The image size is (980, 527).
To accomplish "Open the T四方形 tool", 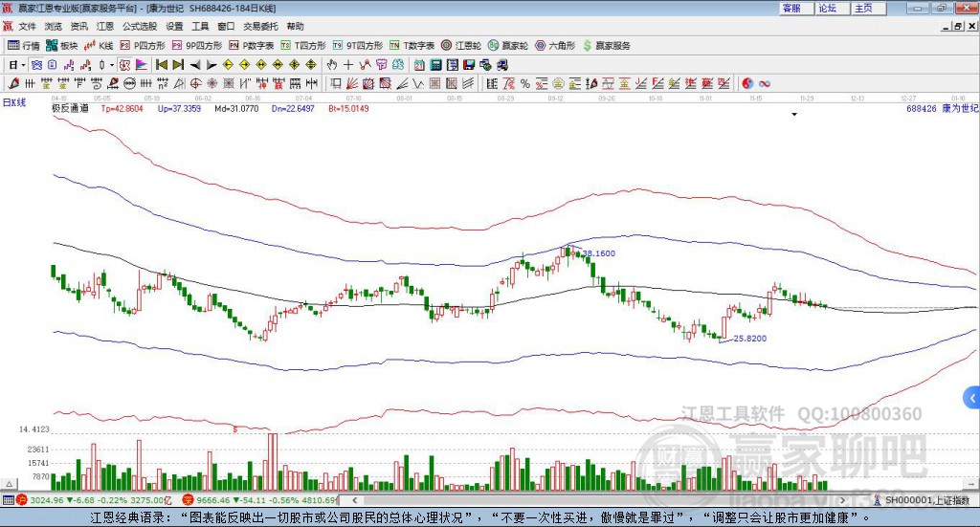I will (303, 46).
